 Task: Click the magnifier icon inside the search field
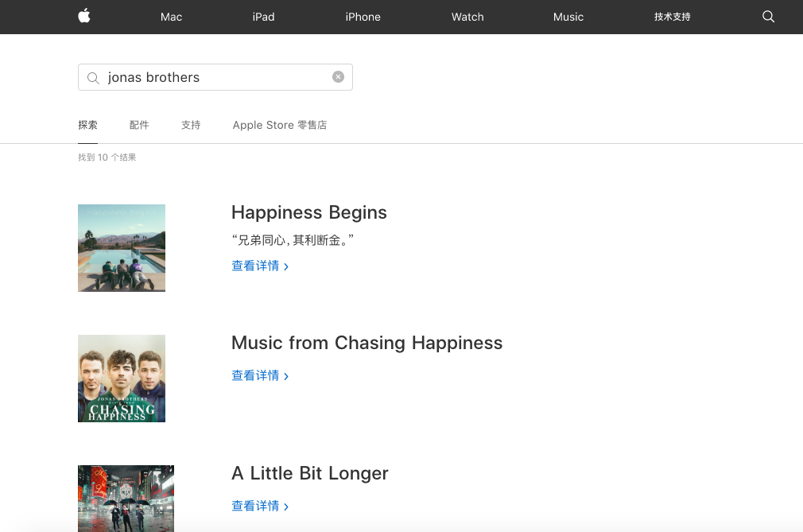[93, 77]
